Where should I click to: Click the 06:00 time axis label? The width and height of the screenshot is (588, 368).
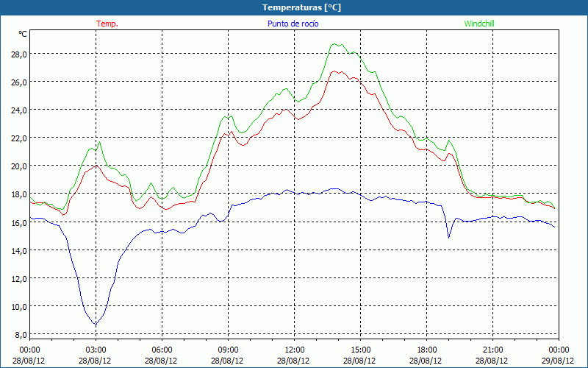click(x=162, y=350)
